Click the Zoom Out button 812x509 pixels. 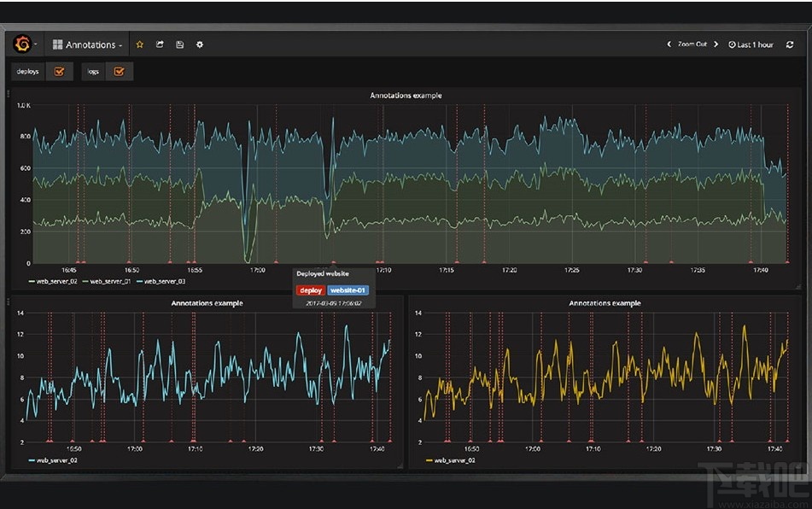point(693,44)
